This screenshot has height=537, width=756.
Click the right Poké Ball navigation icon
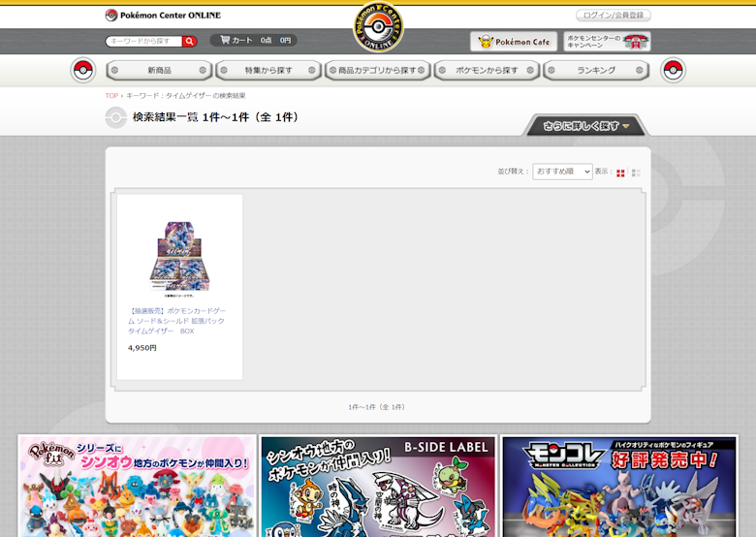click(673, 70)
